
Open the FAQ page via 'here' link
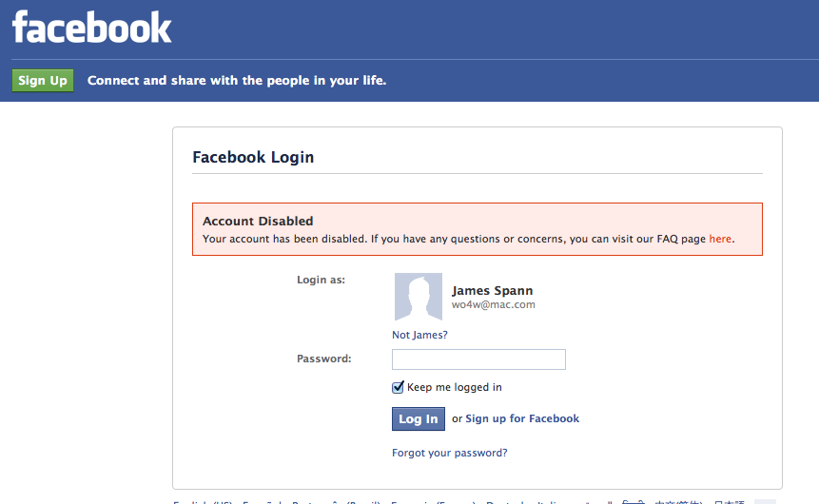720,240
